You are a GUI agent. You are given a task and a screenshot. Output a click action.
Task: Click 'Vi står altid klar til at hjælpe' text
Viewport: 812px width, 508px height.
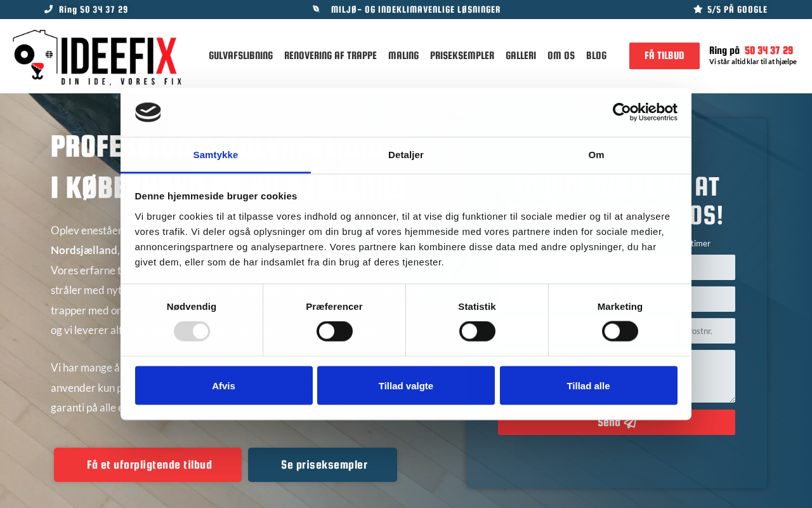753,62
